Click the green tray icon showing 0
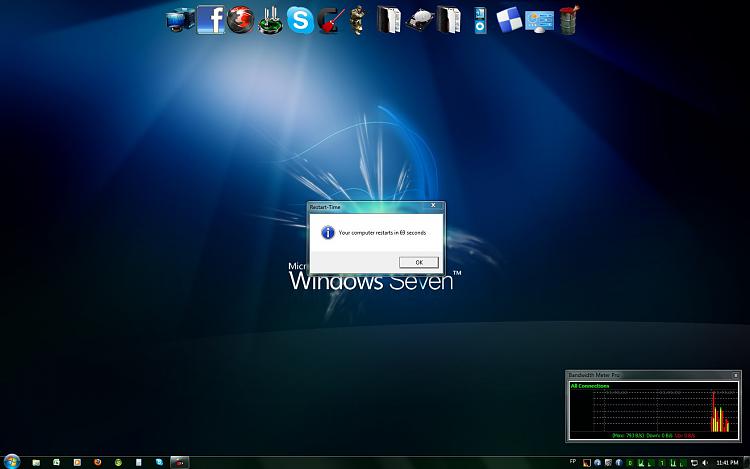This screenshot has width=750, height=469. click(630, 463)
